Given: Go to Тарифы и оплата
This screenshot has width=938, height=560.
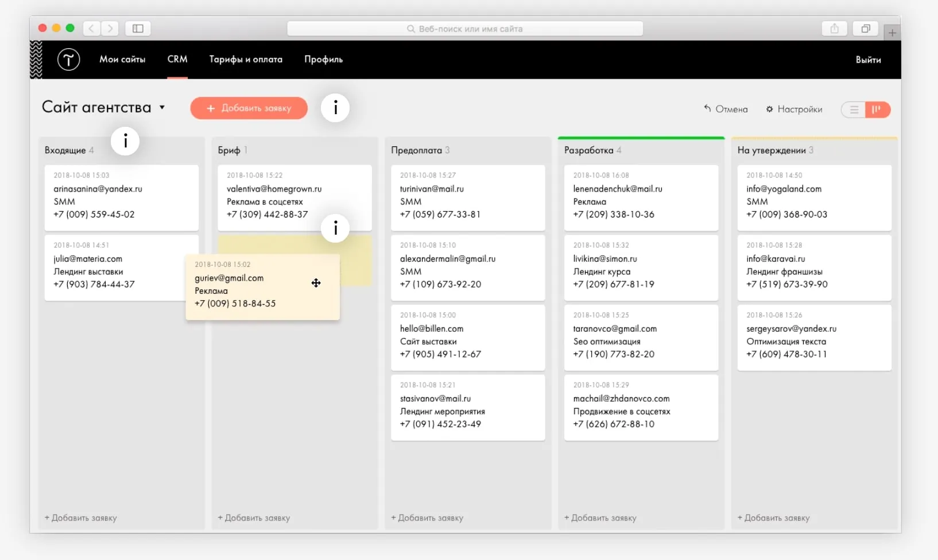Looking at the screenshot, I should pos(246,59).
